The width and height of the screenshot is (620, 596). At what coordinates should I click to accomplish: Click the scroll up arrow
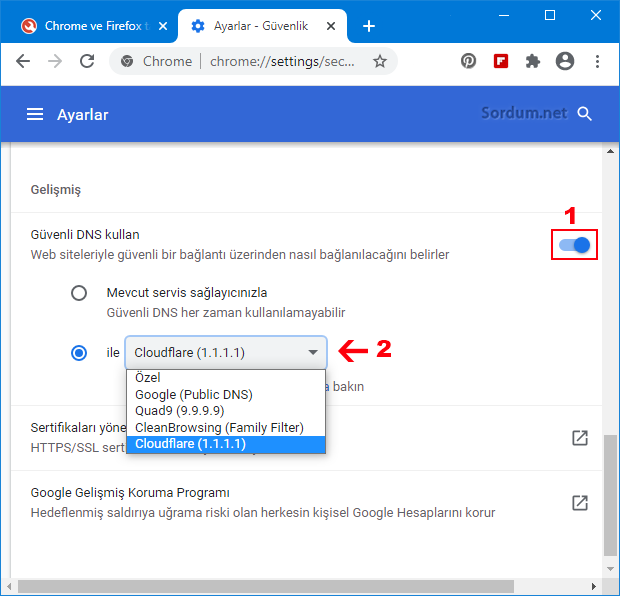click(610, 151)
